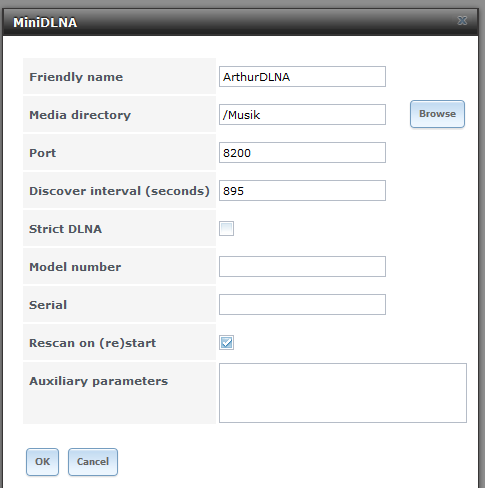This screenshot has height=488, width=485.
Task: Confirm the settings with the OK button
Action: (42, 462)
